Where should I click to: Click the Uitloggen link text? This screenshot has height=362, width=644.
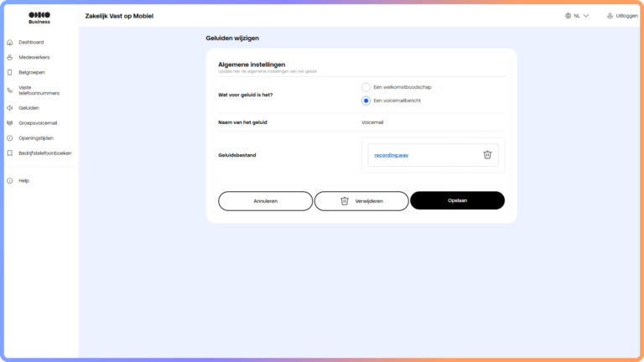(626, 16)
